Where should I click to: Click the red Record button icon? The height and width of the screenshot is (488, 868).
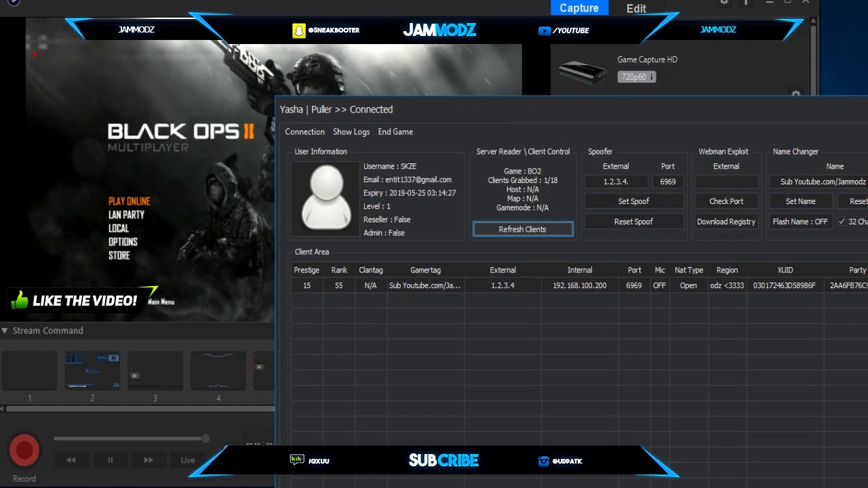click(x=24, y=450)
